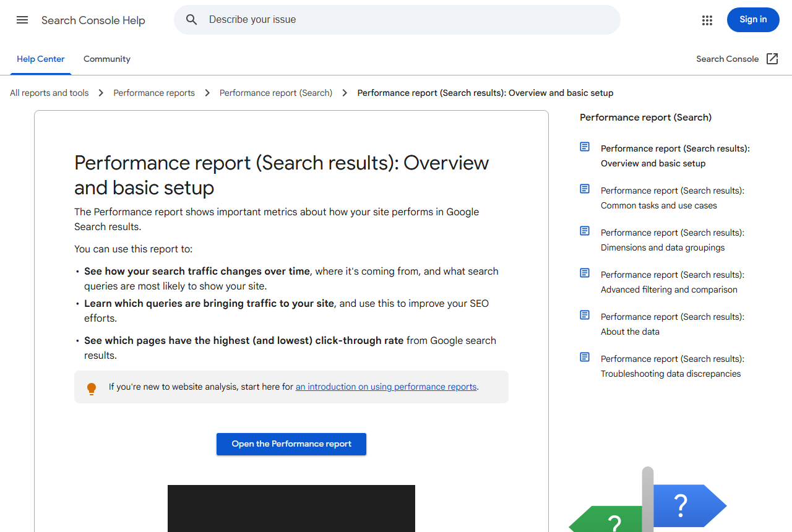Click the Sign in button
The image size is (792, 532).
(753, 20)
